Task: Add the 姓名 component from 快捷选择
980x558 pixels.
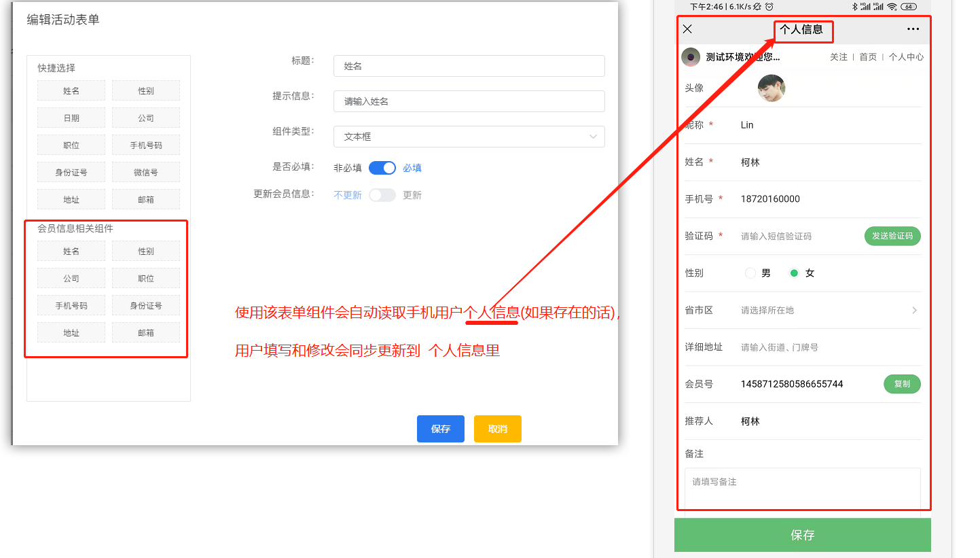Action: [x=71, y=90]
